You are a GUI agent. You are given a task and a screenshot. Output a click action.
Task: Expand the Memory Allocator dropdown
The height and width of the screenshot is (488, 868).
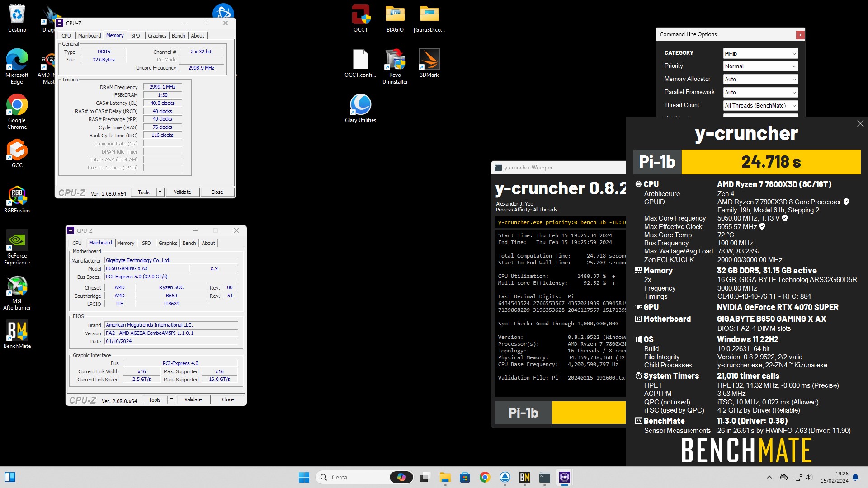[x=760, y=79]
